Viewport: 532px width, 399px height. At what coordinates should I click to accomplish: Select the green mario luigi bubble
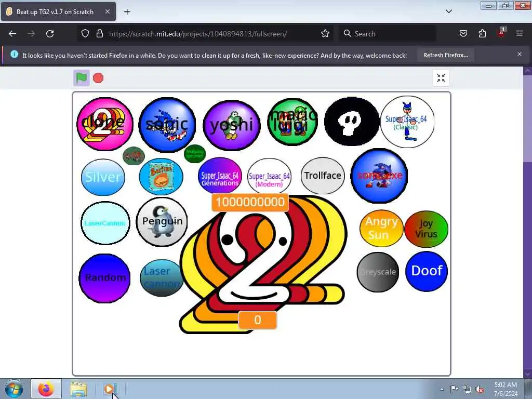coord(293,122)
